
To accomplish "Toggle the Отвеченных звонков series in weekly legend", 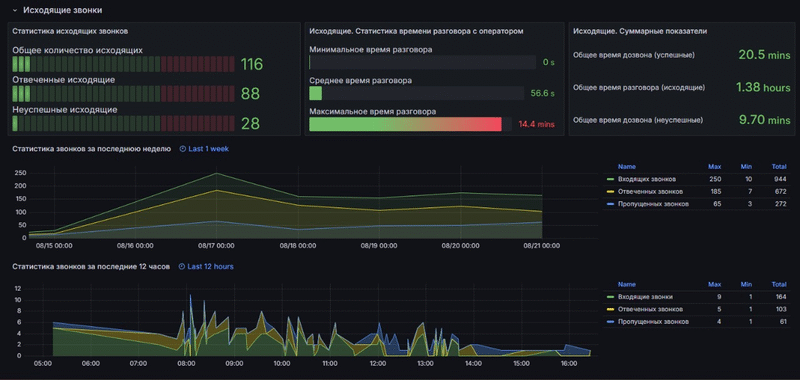I will [650, 191].
